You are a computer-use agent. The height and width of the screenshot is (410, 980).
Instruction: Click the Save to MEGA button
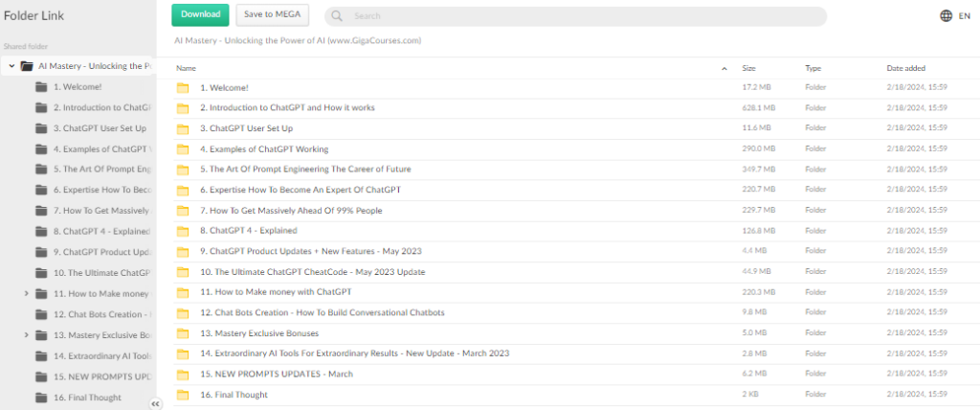(272, 14)
